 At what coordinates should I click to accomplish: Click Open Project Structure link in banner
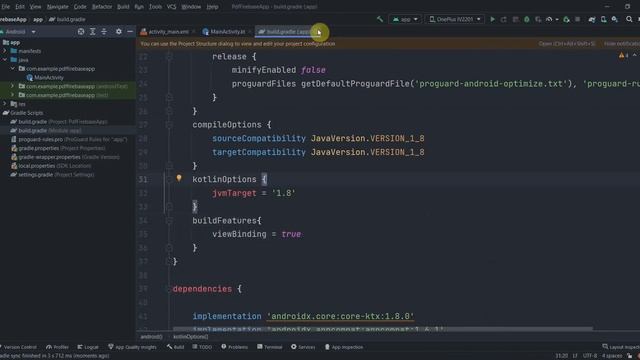tap(567, 43)
